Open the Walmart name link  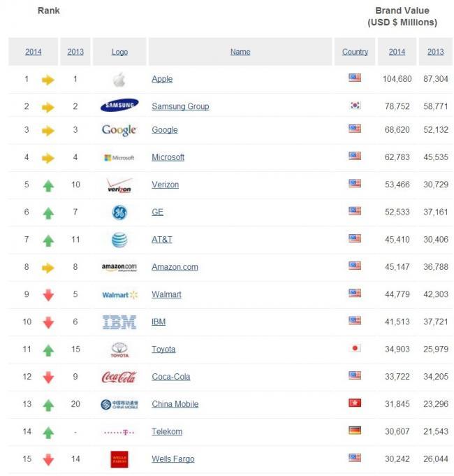pyautogui.click(x=166, y=294)
